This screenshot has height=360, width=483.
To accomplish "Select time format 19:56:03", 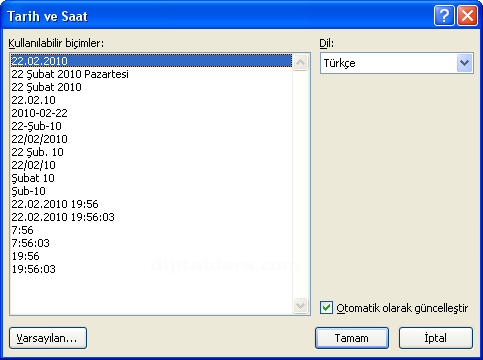I will tap(151, 269).
